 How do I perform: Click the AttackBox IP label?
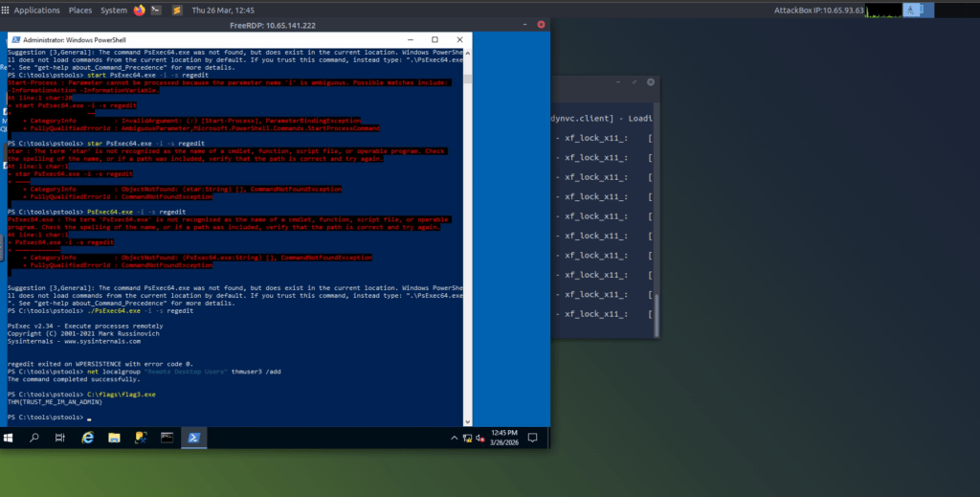[819, 10]
